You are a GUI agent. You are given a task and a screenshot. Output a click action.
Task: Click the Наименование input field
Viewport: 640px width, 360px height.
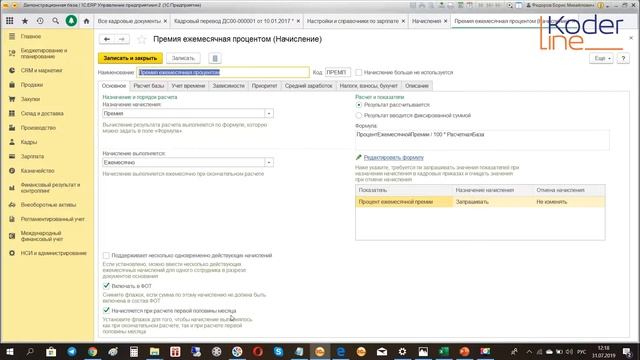pyautogui.click(x=223, y=72)
